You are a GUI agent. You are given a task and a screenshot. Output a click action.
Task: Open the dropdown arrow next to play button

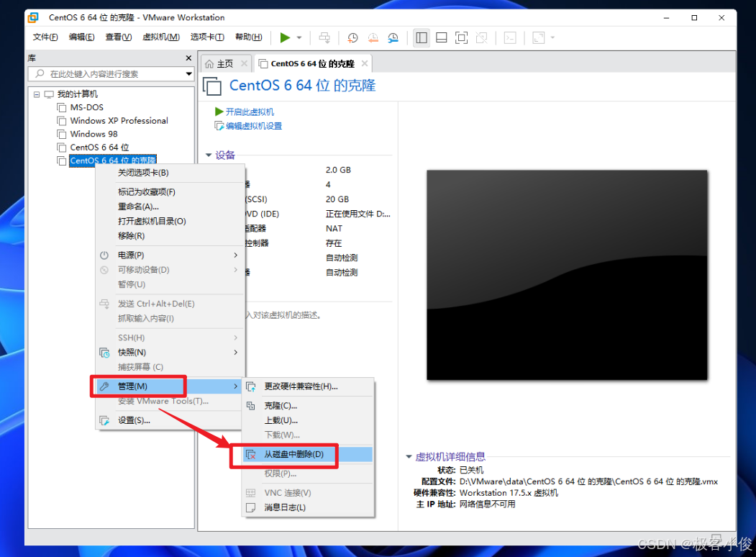point(299,37)
